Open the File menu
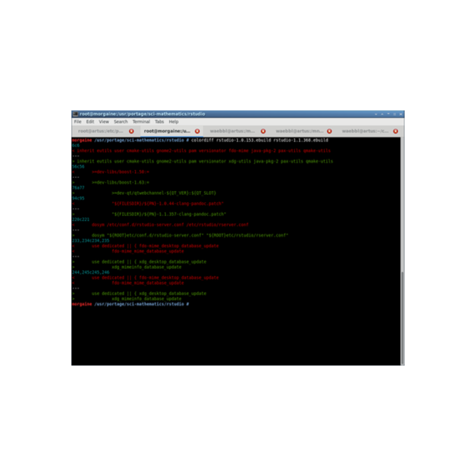The width and height of the screenshot is (476, 476). tap(77, 122)
